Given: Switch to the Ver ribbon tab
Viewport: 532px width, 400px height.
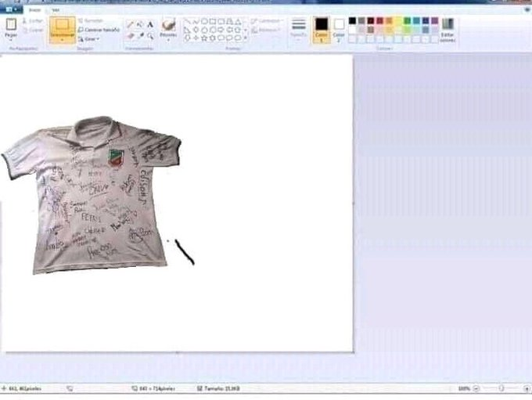Looking at the screenshot, I should click(56, 10).
